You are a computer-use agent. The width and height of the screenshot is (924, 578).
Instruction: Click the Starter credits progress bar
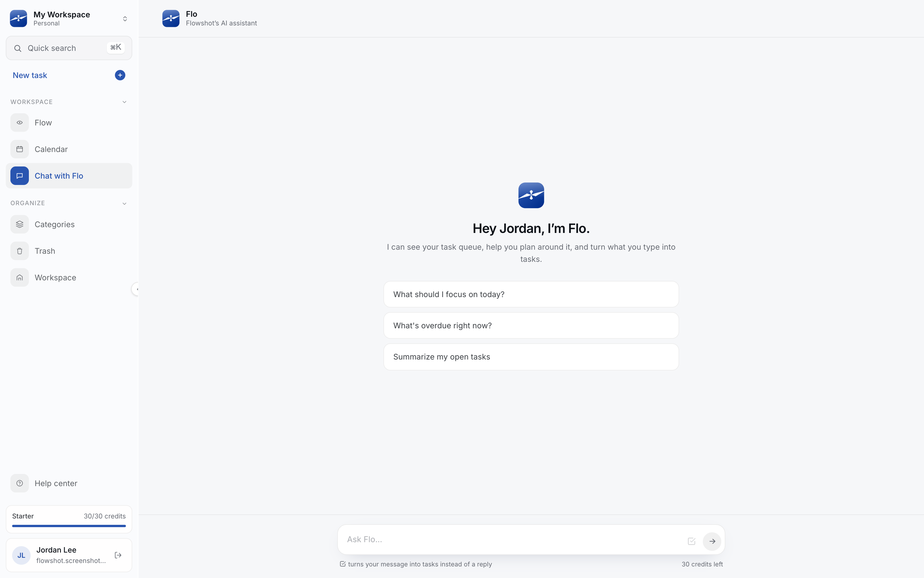[69, 526]
